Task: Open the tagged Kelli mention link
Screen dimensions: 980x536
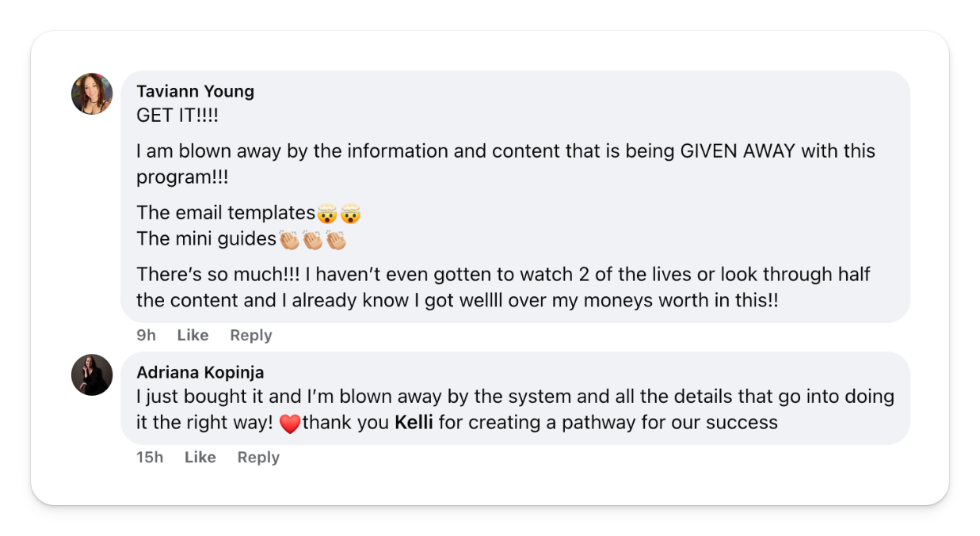Action: (x=414, y=423)
